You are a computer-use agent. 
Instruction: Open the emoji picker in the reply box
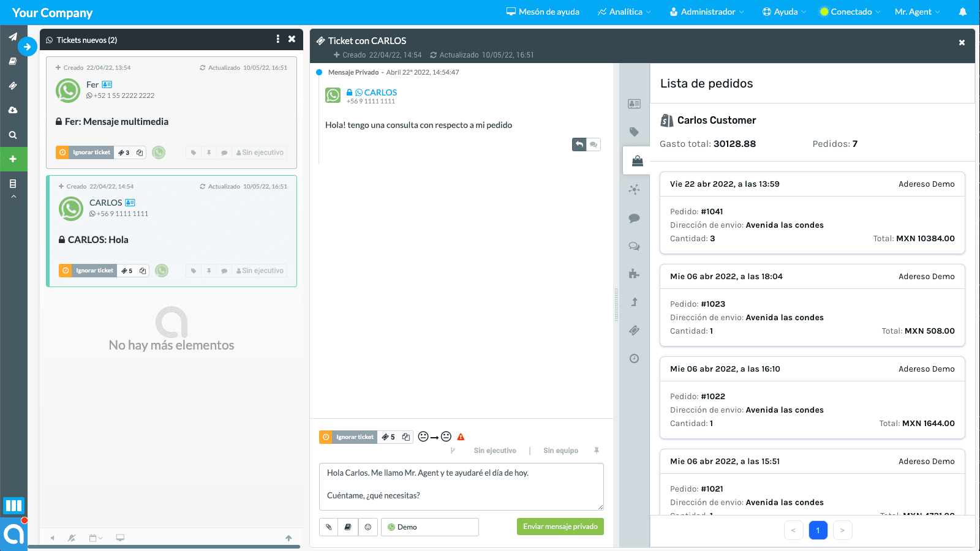367,527
